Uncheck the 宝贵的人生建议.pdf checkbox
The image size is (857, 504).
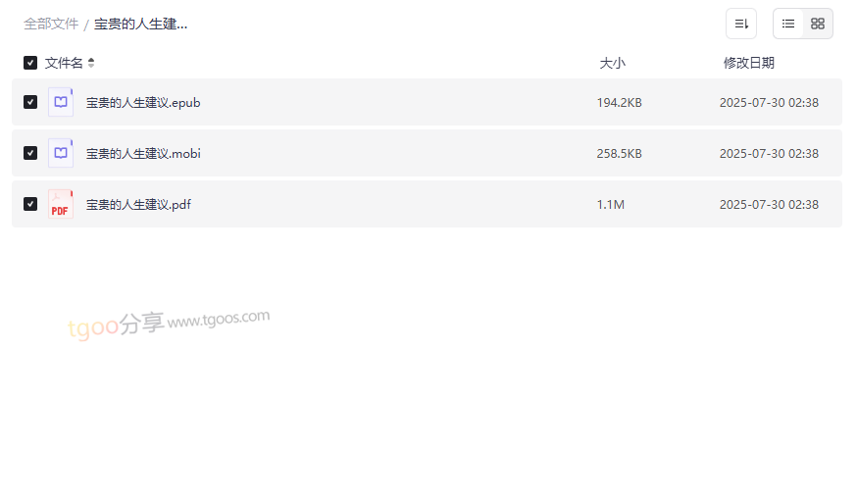pyautogui.click(x=30, y=204)
